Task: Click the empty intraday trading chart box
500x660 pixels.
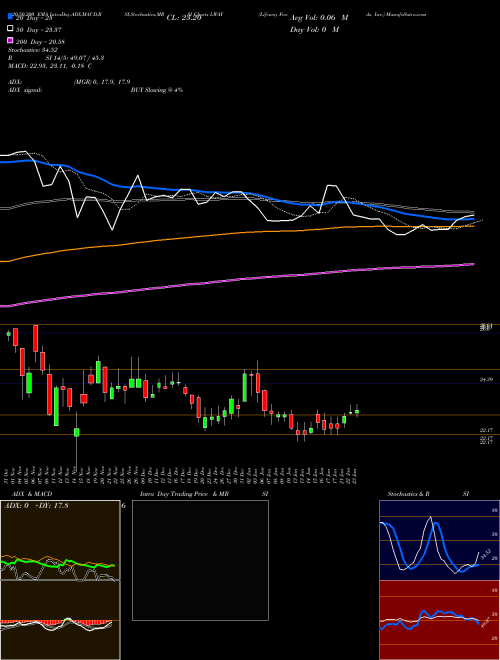Action: (200, 560)
